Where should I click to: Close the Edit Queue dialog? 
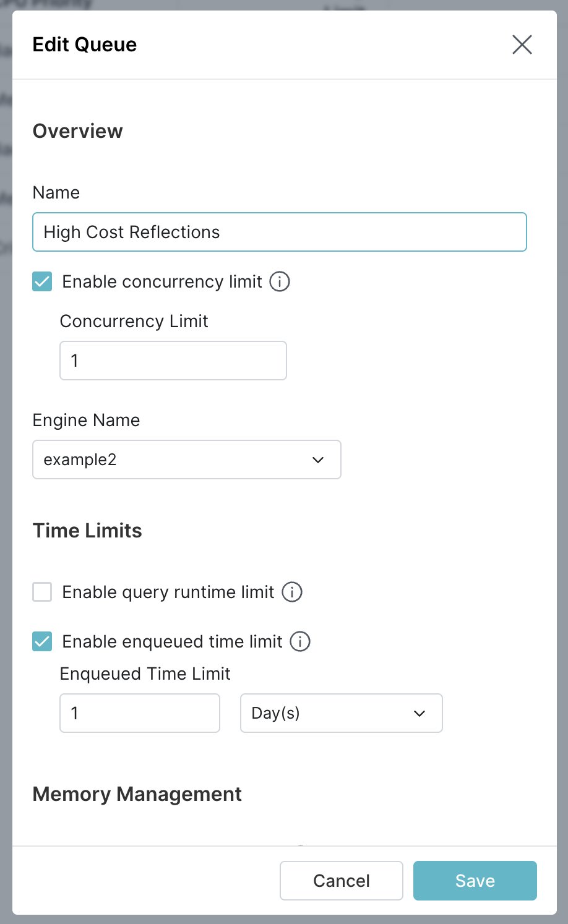(522, 45)
